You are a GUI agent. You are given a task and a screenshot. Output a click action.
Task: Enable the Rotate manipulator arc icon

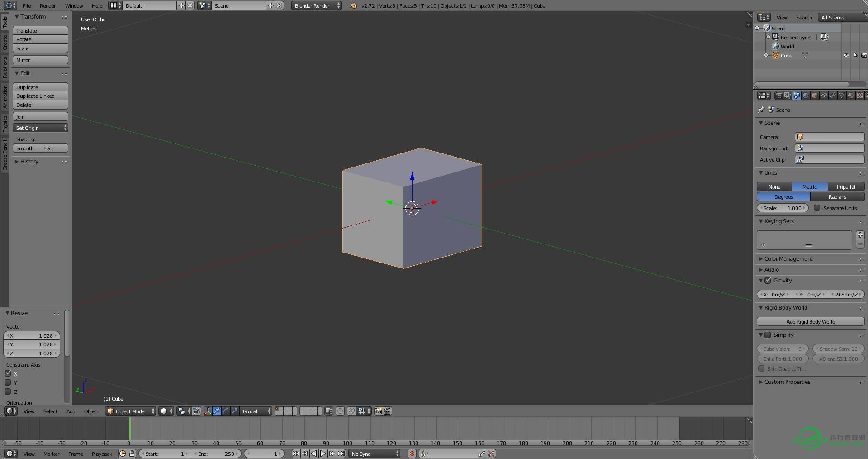click(x=226, y=411)
